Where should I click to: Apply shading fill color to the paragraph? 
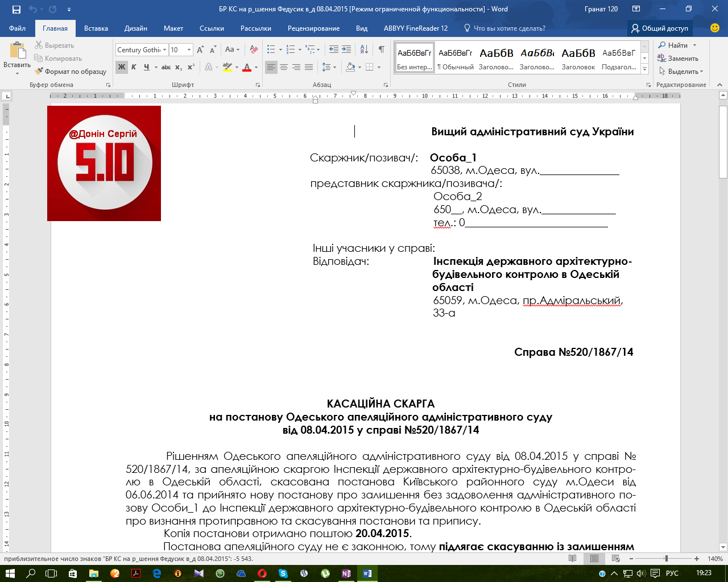point(350,67)
